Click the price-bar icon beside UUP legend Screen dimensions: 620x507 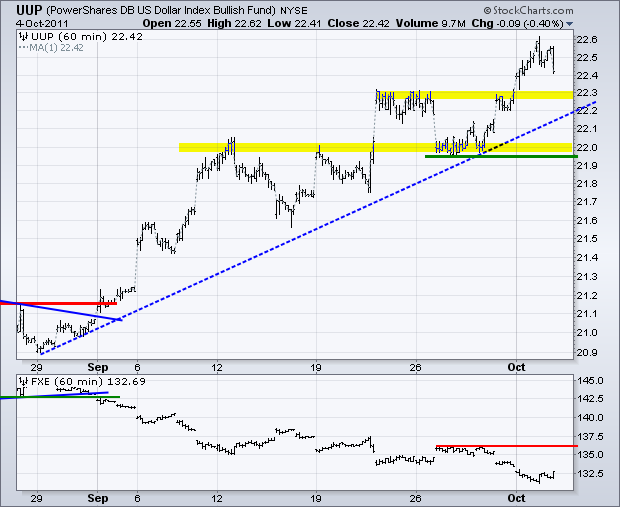tap(24, 37)
